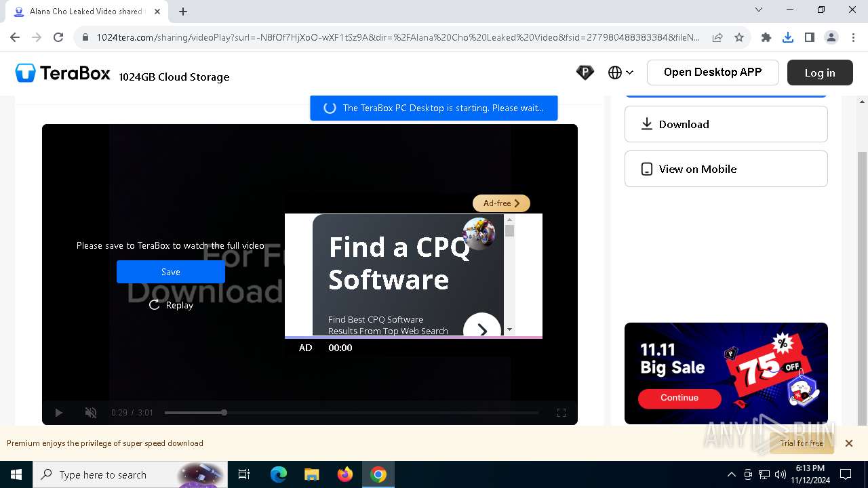Launch Microsoft Edge from taskbar
Image resolution: width=868 pixels, height=488 pixels.
pyautogui.click(x=279, y=474)
